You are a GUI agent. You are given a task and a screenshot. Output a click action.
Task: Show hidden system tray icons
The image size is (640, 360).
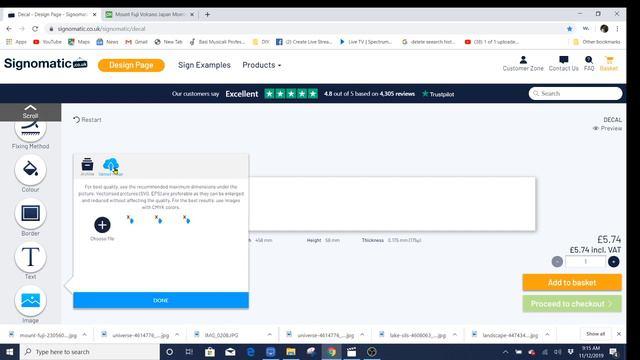pyautogui.click(x=505, y=352)
